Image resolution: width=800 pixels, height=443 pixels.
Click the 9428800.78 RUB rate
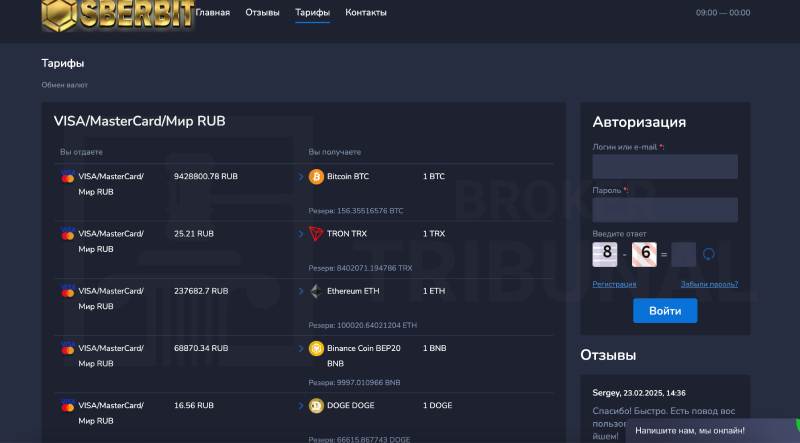(206, 177)
